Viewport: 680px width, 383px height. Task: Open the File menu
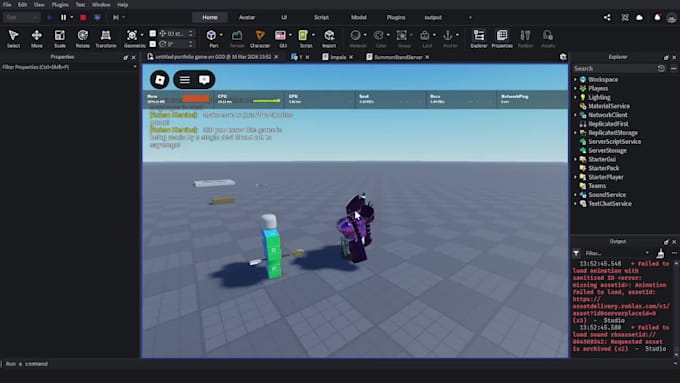pyautogui.click(x=7, y=5)
